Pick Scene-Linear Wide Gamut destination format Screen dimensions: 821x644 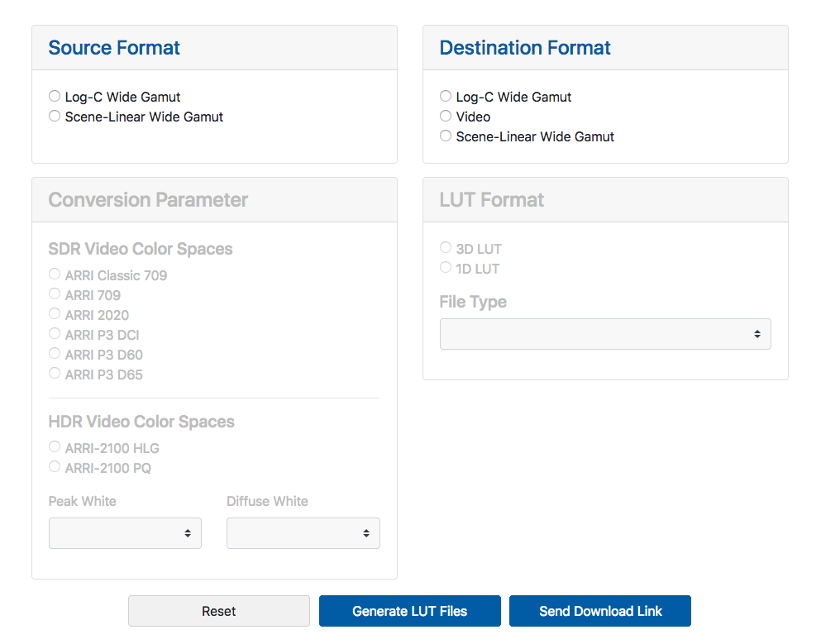coord(446,136)
